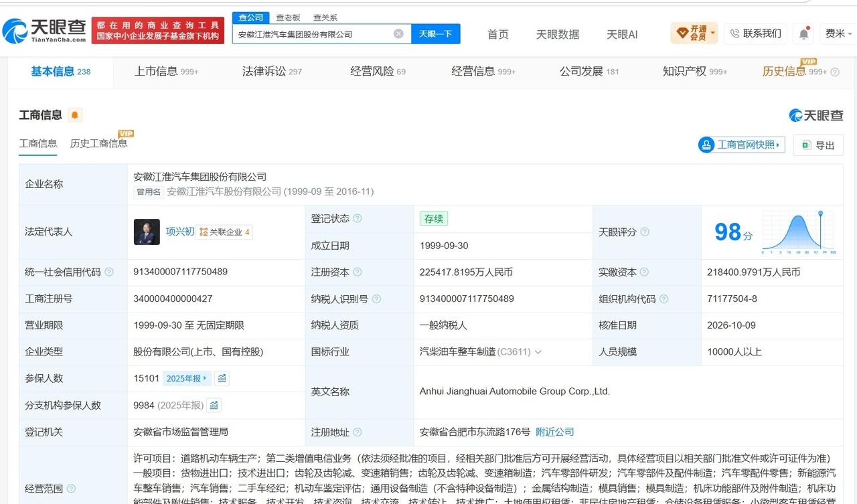The width and height of the screenshot is (857, 504).
Task: Open 工商官网快照 snapshot button
Action: point(741,145)
